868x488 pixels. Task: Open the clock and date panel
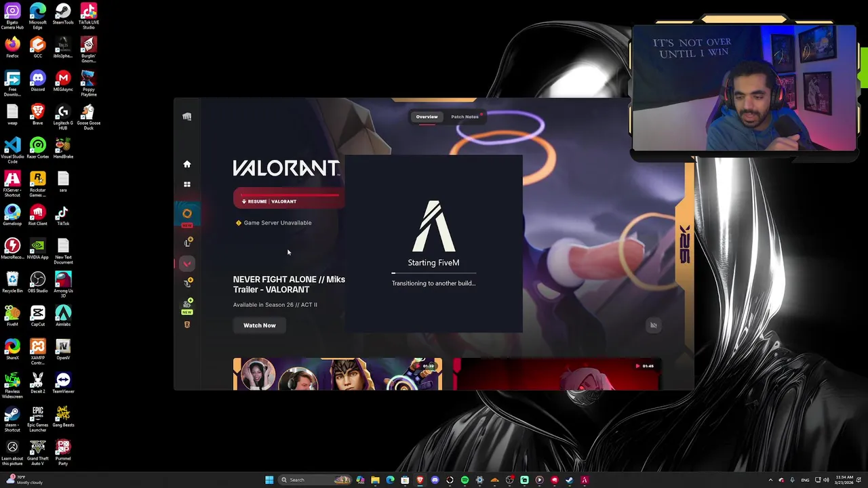(x=844, y=480)
